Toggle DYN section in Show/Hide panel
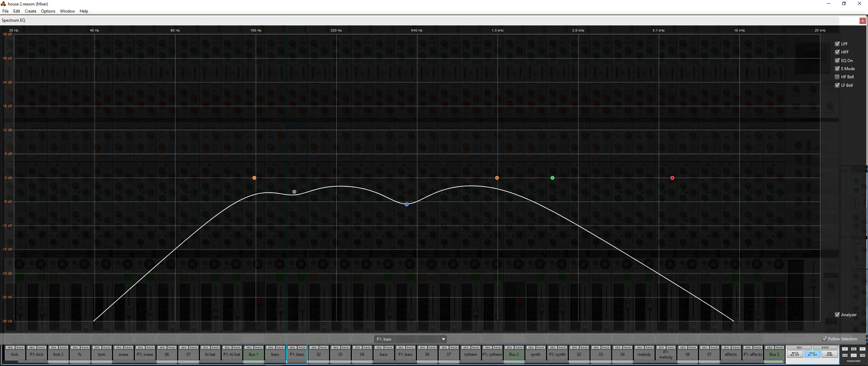Screen dimensions: 868x366 [845, 355]
